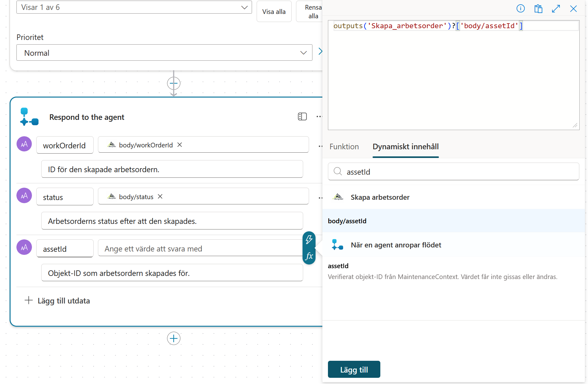Image resolution: width=588 pixels, height=384 pixels.
Task: Select the body/assetId dynamic content item
Action: click(453, 221)
